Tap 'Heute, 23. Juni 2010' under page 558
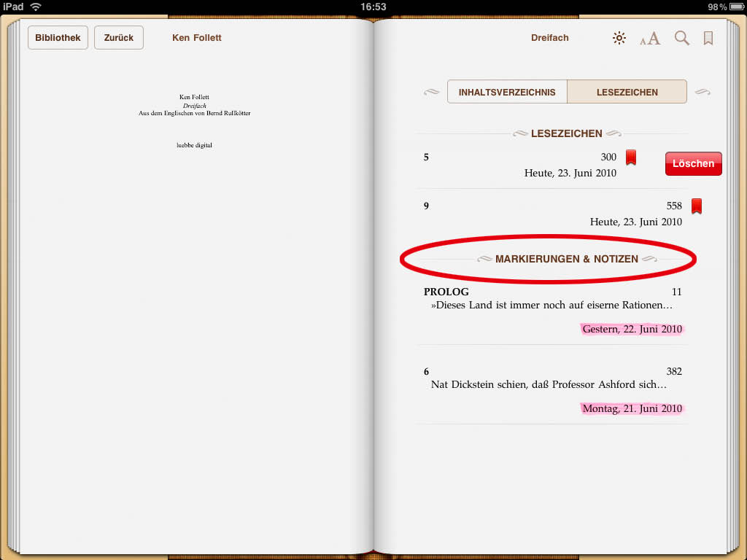Screen dimensions: 747x560 636,222
